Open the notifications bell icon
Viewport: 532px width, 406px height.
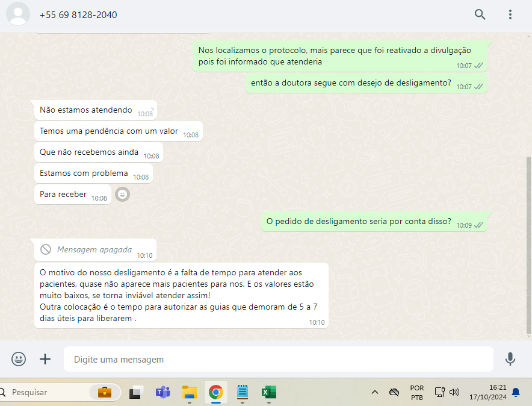point(516,392)
